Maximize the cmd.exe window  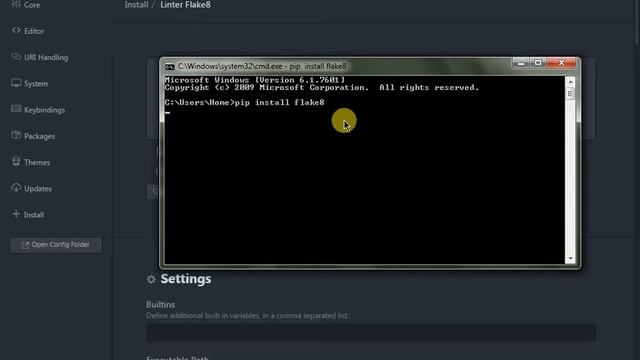538,63
